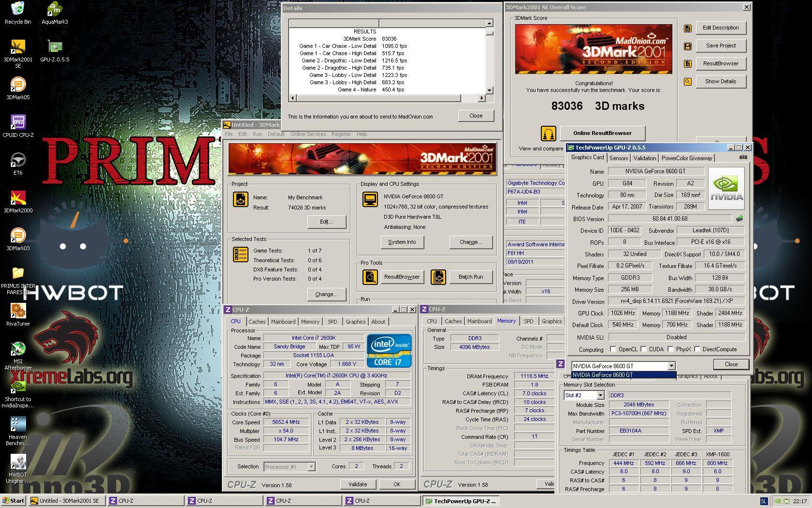Click the Validate button in CPU-Z
Screen dimensions: 812x508
[x=358, y=484]
